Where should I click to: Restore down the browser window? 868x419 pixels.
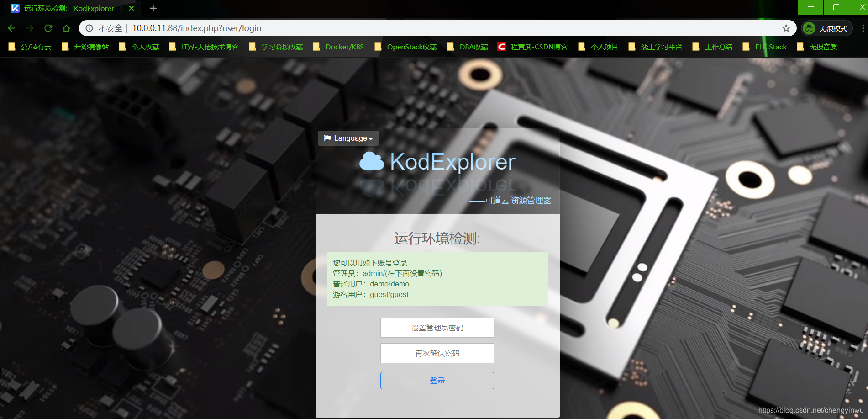pyautogui.click(x=836, y=7)
